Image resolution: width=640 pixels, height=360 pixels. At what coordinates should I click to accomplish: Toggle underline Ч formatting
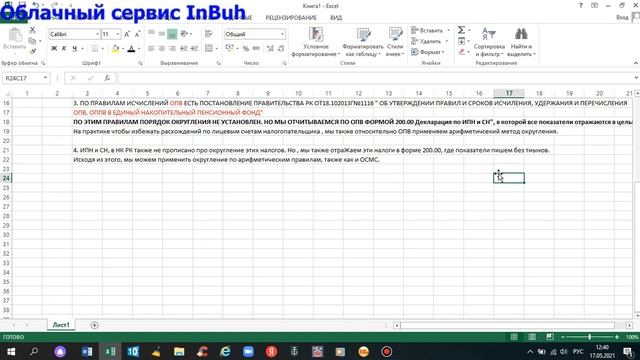[x=74, y=49]
